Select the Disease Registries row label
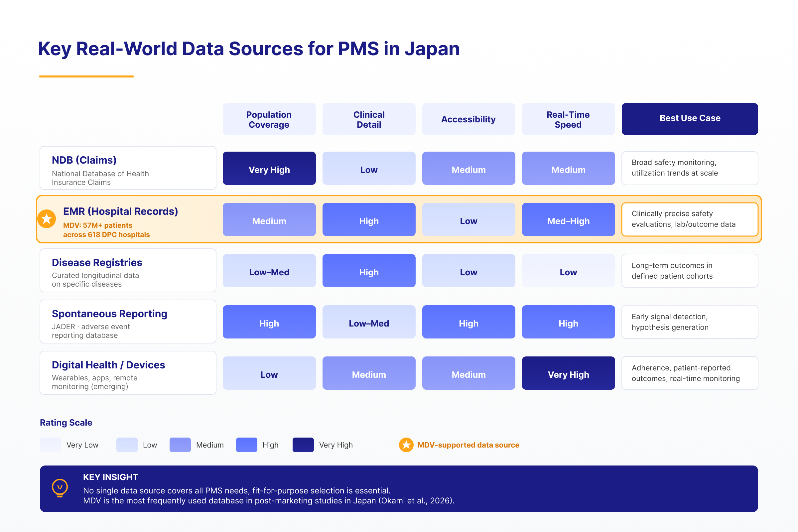798x532 pixels. [x=128, y=270]
